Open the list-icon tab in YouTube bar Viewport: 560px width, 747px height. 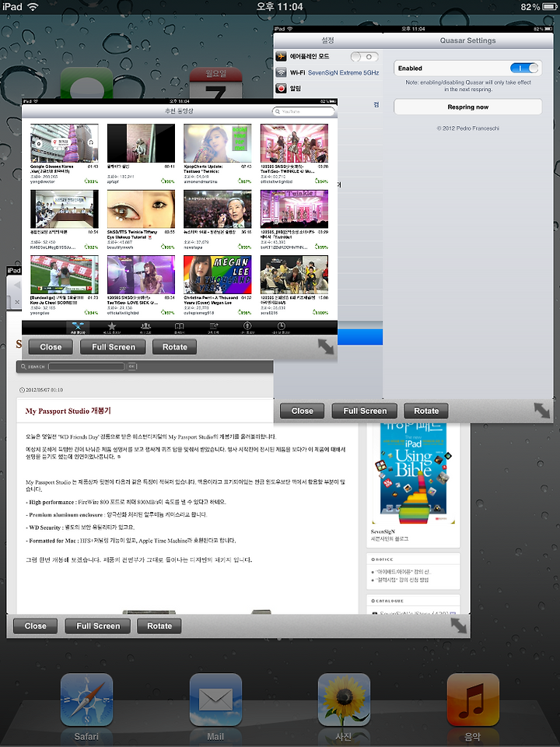click(x=213, y=328)
